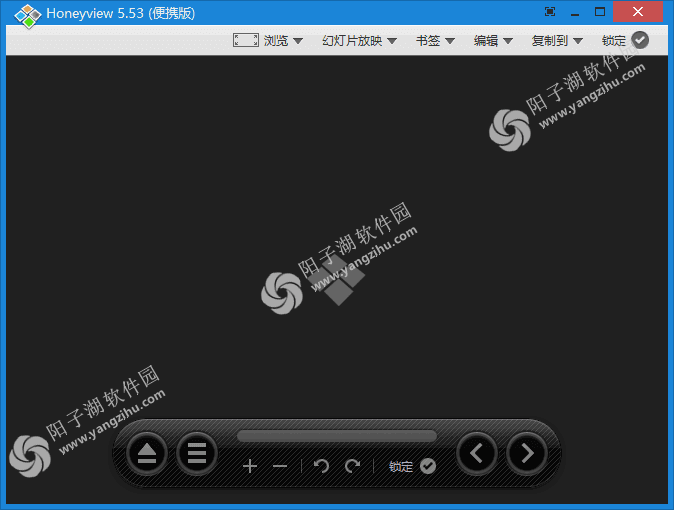The height and width of the screenshot is (510, 674).
Task: Click the image position slider in bottom bar
Action: (x=337, y=436)
